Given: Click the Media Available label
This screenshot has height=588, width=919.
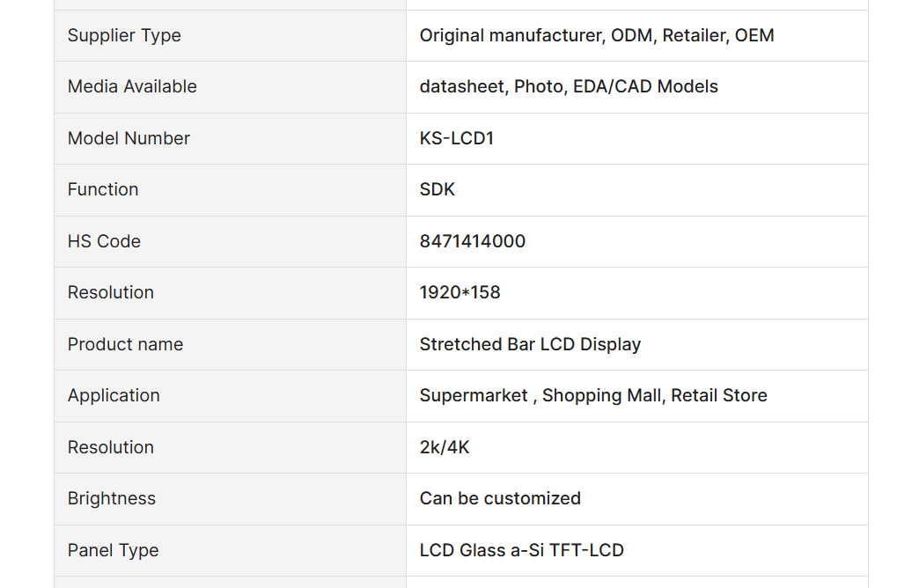Looking at the screenshot, I should click(x=132, y=87).
